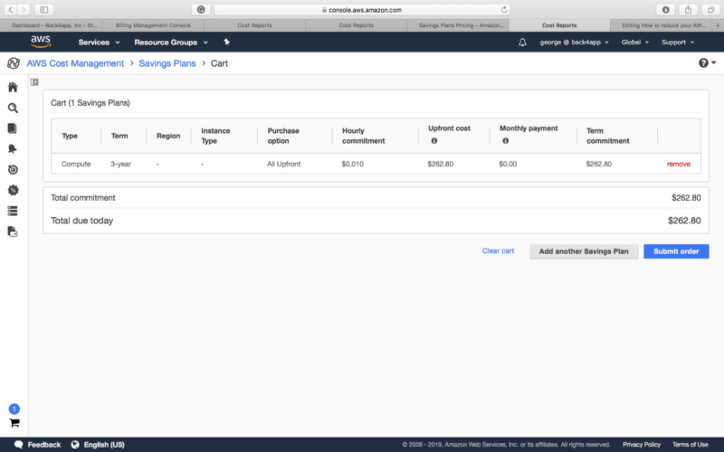Open the gear sidebar icon
Image resolution: width=724 pixels, height=452 pixels.
[13, 190]
